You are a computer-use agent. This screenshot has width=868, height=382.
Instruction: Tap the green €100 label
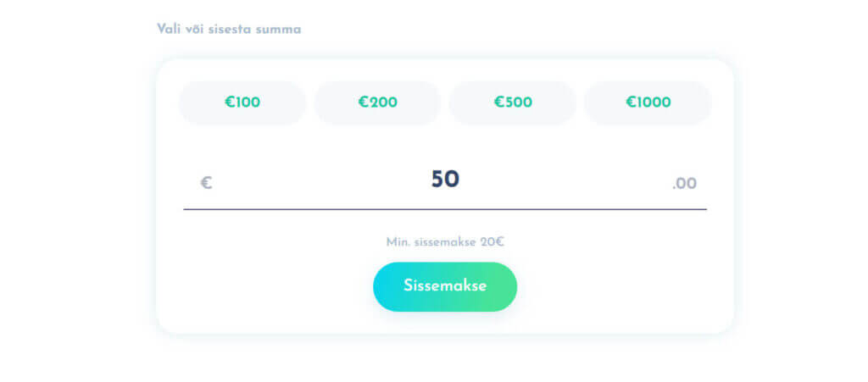242,102
